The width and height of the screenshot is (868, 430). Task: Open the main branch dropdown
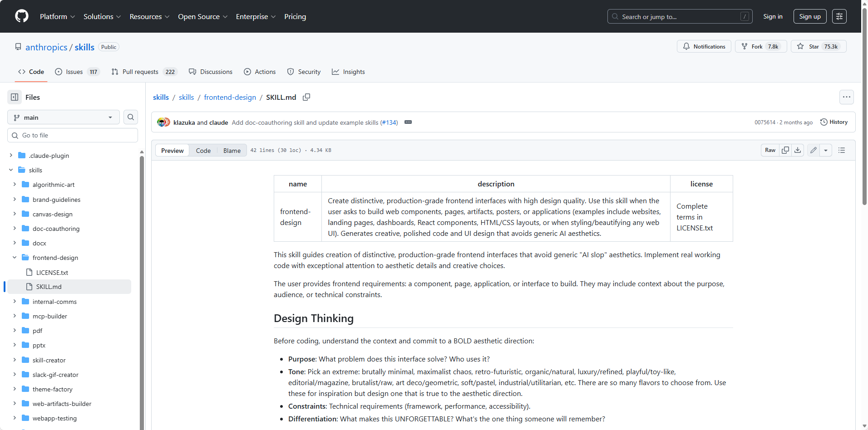(x=64, y=117)
